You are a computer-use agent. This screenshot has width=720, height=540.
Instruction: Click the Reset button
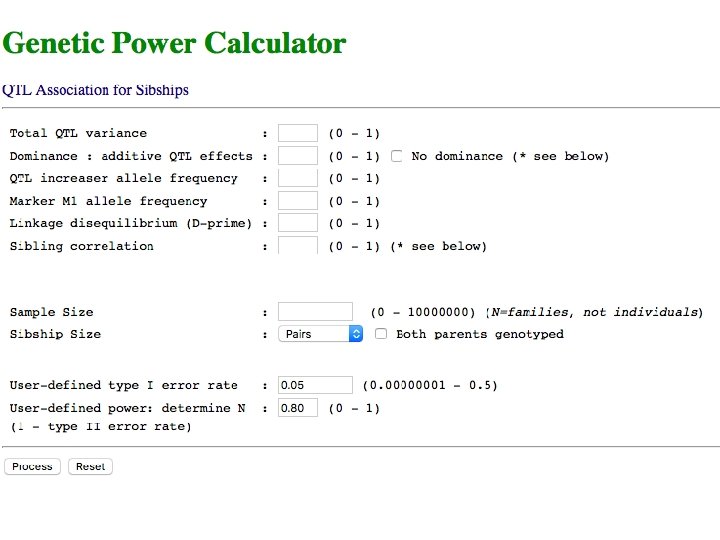tap(90, 467)
